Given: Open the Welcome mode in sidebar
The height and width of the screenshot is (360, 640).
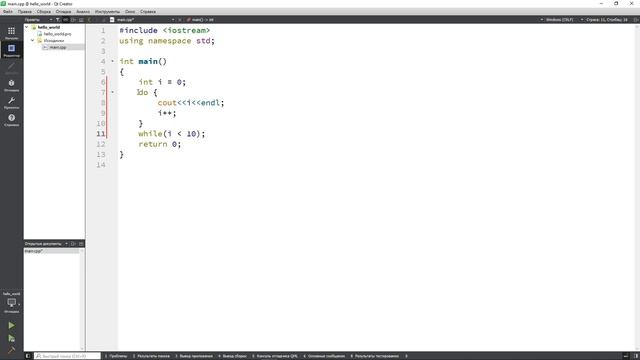Looking at the screenshot, I should (x=11, y=33).
